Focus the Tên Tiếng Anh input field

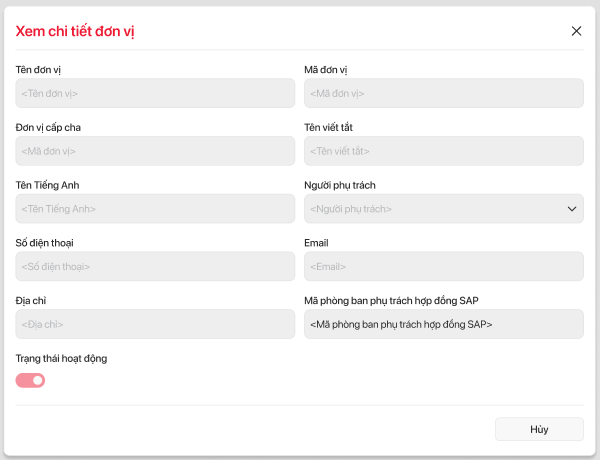point(155,209)
